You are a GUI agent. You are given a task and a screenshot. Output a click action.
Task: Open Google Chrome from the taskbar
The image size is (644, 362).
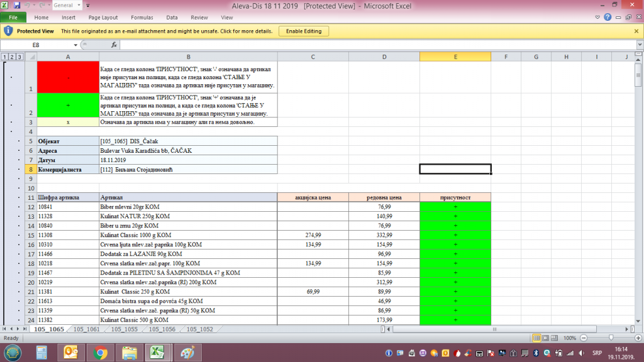click(100, 353)
